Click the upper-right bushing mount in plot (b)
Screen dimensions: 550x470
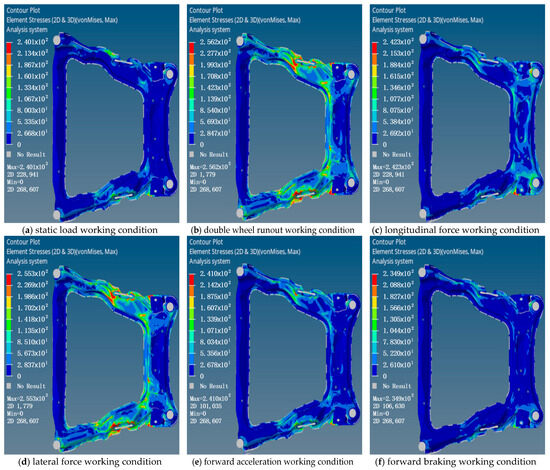click(x=351, y=74)
